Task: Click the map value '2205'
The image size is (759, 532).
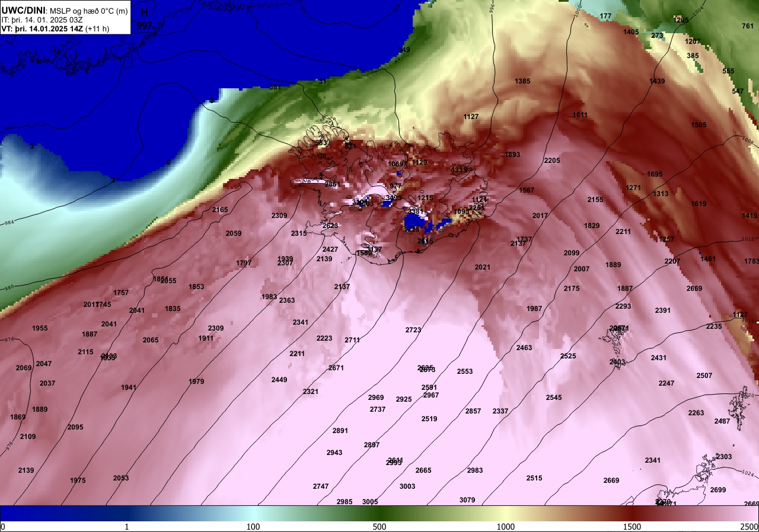Action: coord(552,161)
